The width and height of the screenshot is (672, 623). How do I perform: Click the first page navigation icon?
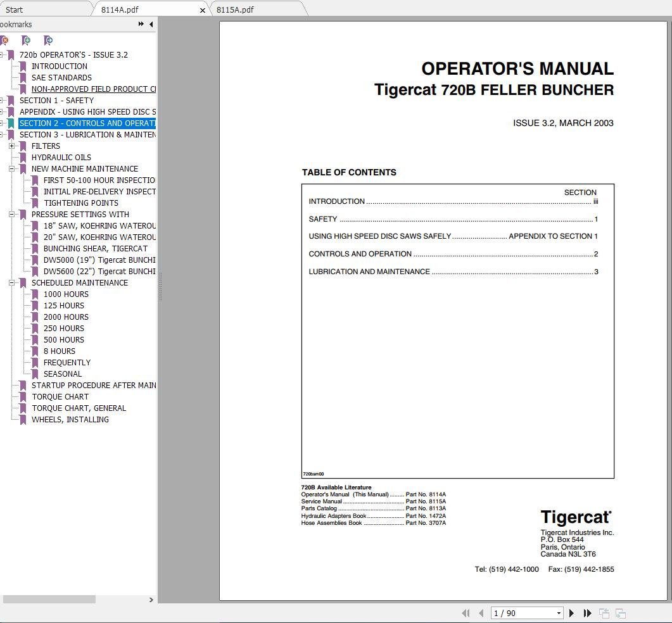tap(466, 613)
